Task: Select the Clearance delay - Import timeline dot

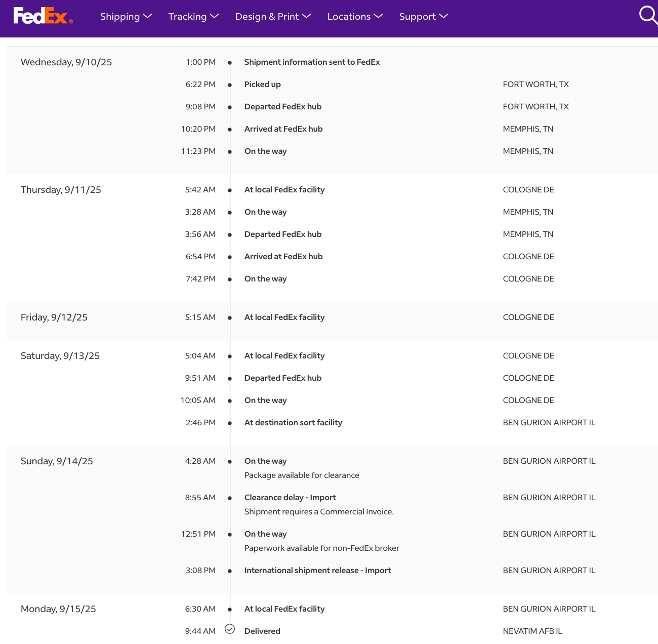Action: (230, 498)
